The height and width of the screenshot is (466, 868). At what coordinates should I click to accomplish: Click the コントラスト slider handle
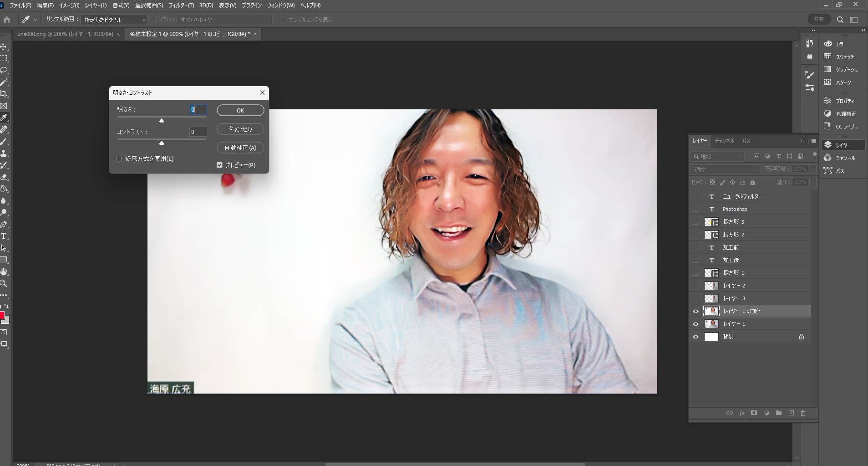coord(162,143)
